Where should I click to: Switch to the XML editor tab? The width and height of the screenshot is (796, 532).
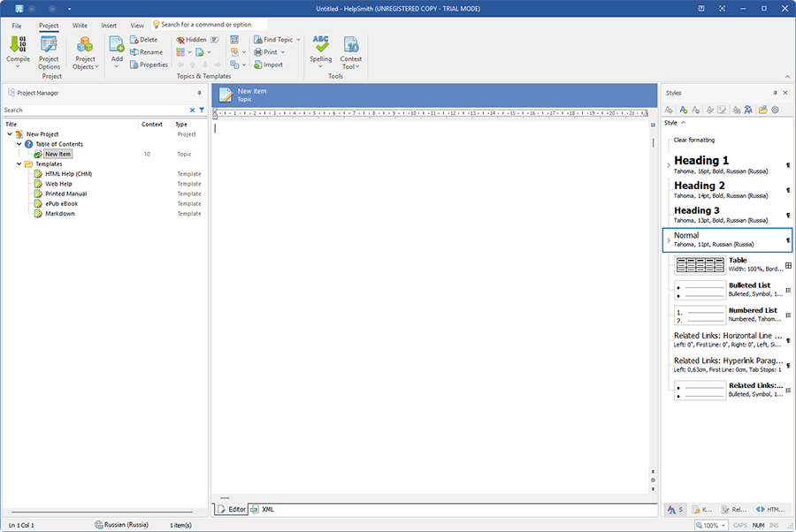click(x=263, y=509)
